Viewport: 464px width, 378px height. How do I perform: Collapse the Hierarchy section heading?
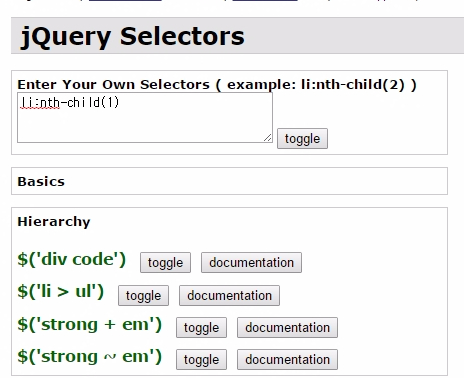[54, 222]
